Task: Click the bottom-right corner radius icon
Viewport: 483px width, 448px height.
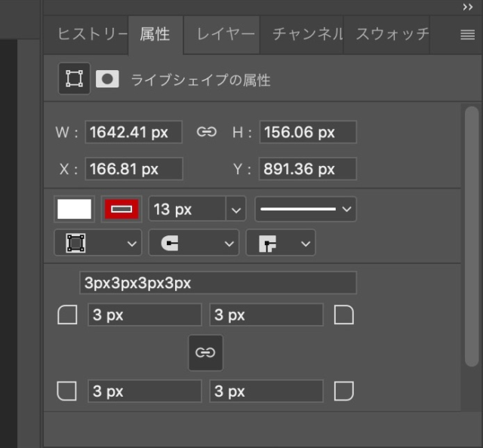Action: (344, 391)
